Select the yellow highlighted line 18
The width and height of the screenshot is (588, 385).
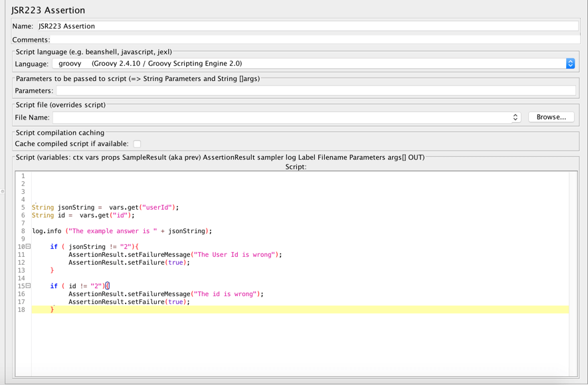pyautogui.click(x=199, y=309)
